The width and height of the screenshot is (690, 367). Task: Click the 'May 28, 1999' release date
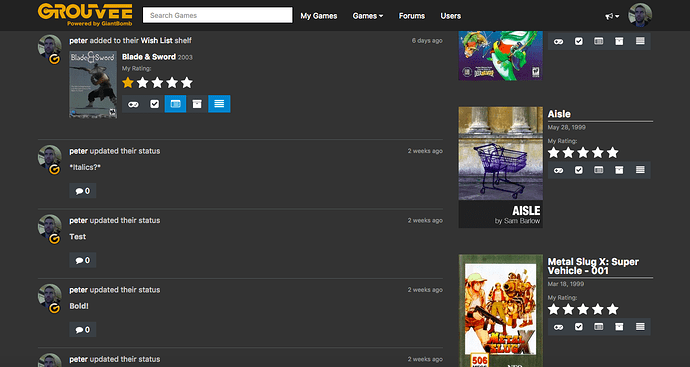click(566, 127)
